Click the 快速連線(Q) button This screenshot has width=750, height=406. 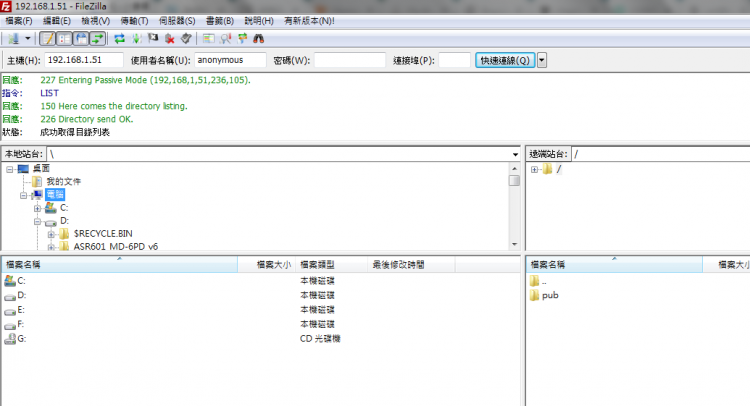[x=505, y=60]
